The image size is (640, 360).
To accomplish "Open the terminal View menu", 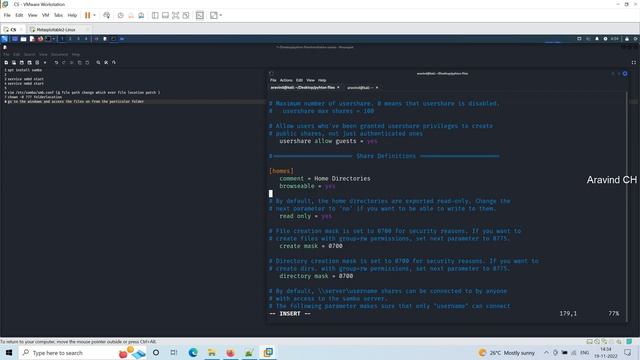I will pyautogui.click(x=311, y=80).
